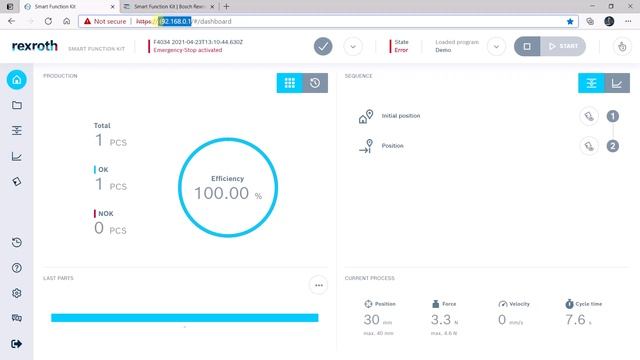Select sequence step number 1
The height and width of the screenshot is (360, 640).
[613, 116]
